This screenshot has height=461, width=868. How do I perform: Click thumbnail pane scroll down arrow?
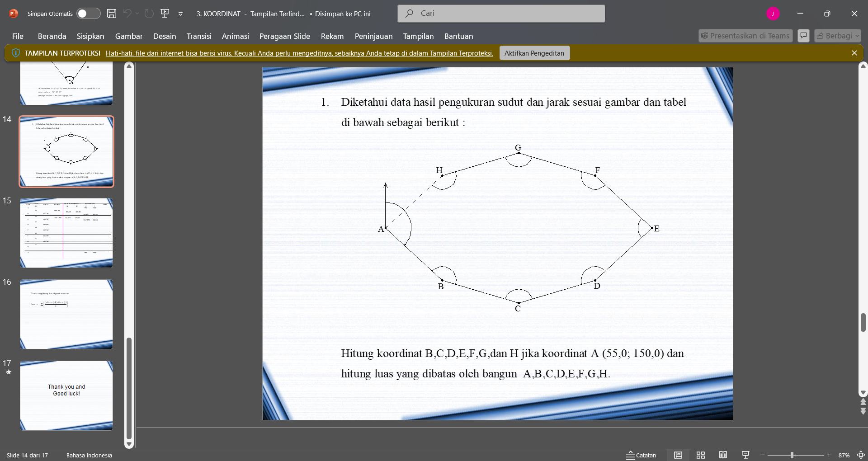(x=129, y=444)
